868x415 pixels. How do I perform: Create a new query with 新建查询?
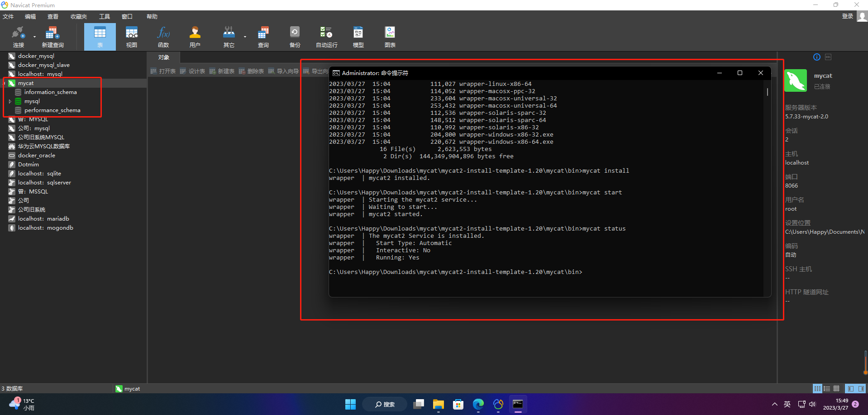[x=52, y=37]
